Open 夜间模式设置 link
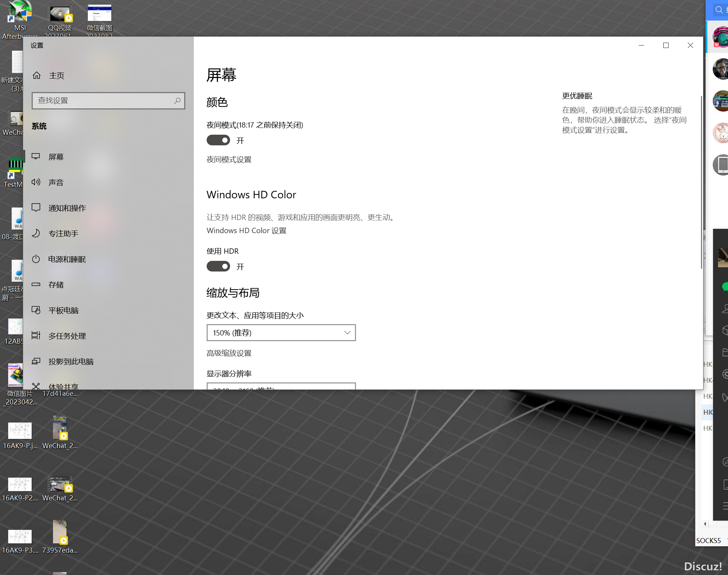Screen dimensions: 728x575 click(x=229, y=160)
